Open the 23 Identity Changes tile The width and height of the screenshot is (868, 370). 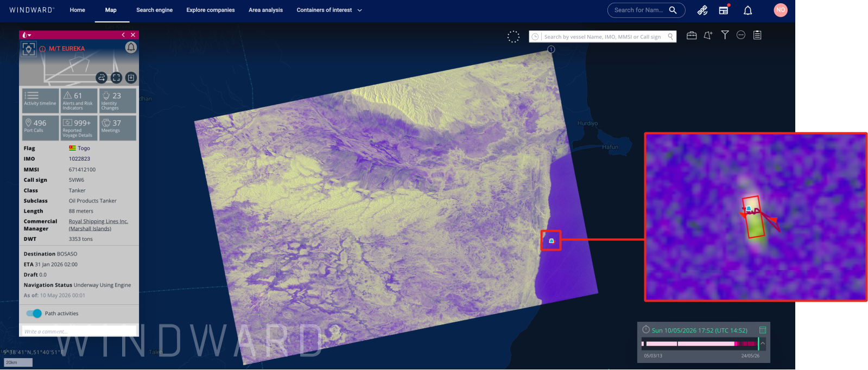[118, 100]
